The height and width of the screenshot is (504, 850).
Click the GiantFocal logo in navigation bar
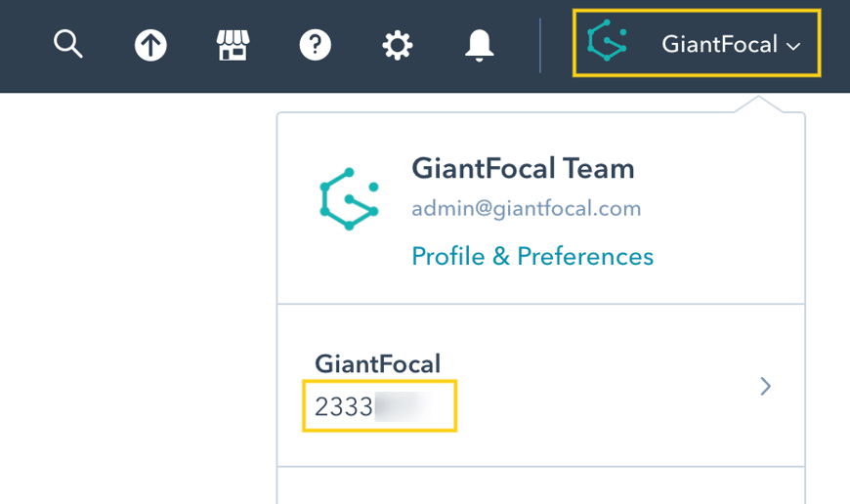coord(606,43)
